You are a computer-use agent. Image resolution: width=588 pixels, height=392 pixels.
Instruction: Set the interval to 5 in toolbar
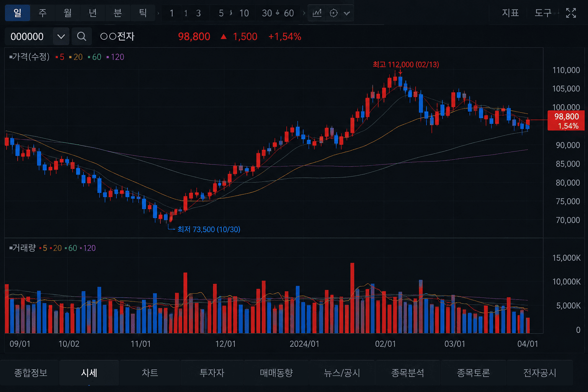point(221,13)
